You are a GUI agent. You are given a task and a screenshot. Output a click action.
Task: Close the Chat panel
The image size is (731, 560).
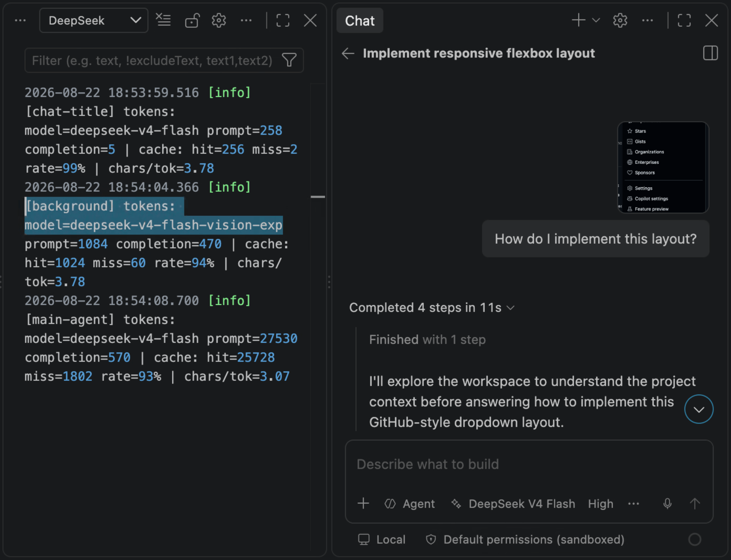(x=712, y=20)
